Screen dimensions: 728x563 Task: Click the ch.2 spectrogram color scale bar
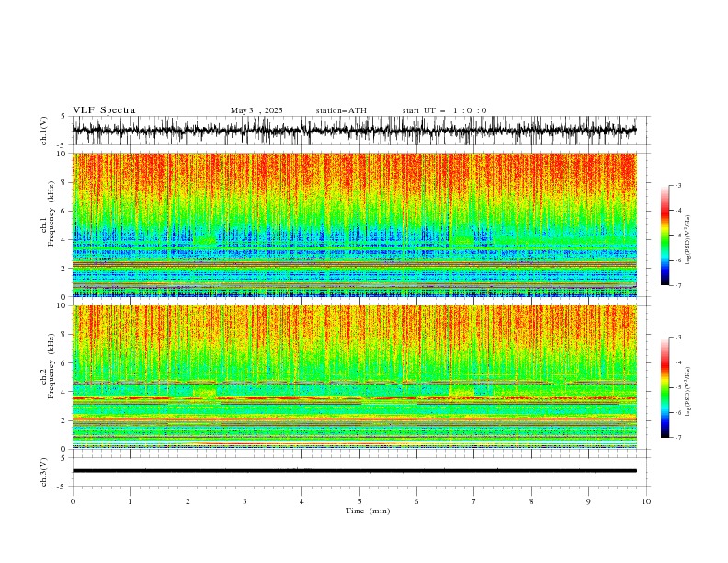point(665,387)
